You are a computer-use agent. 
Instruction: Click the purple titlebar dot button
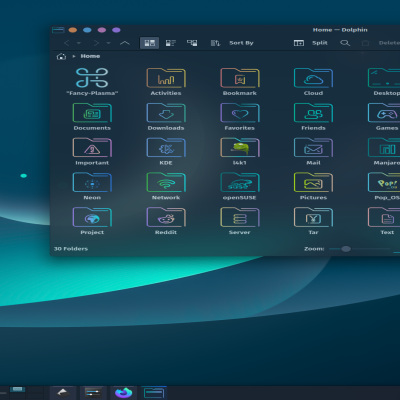coord(116,30)
